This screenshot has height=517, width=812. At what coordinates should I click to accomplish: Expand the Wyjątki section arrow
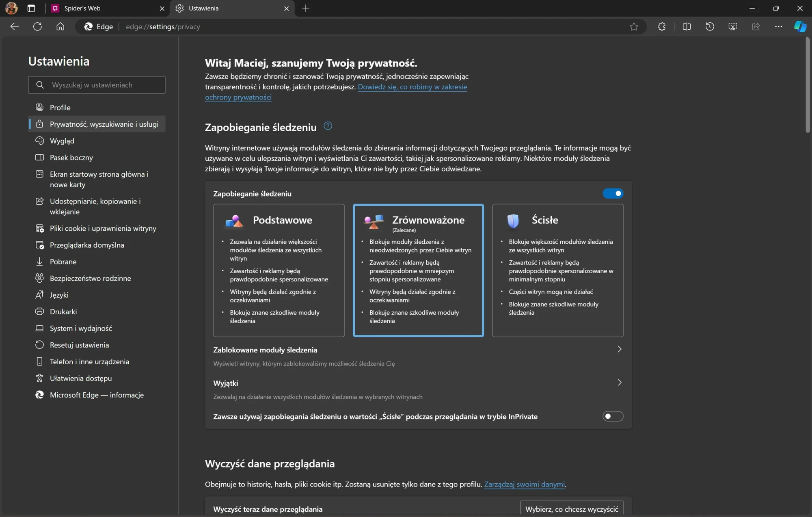coord(620,383)
